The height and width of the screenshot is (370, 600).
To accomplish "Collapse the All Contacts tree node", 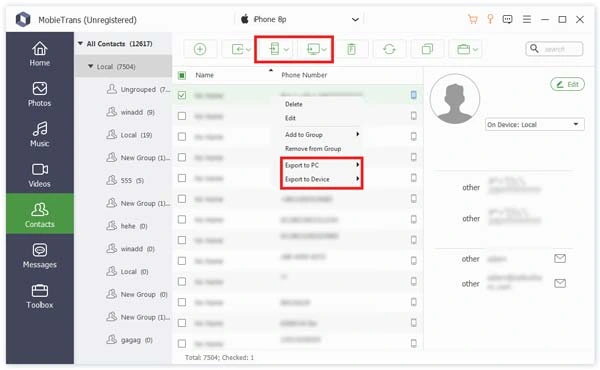I will (80, 44).
